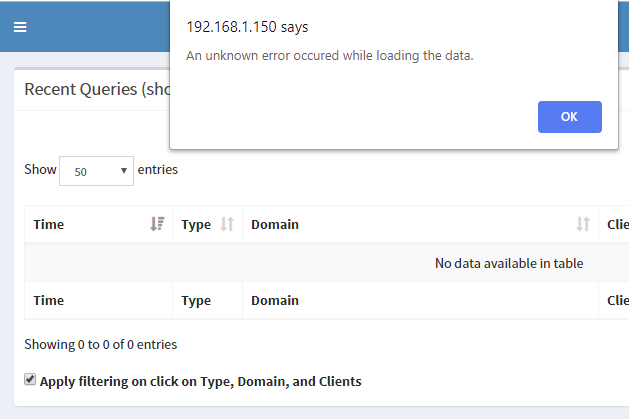The width and height of the screenshot is (629, 419).
Task: Click the Recent Queries panel heading
Action: click(97, 89)
